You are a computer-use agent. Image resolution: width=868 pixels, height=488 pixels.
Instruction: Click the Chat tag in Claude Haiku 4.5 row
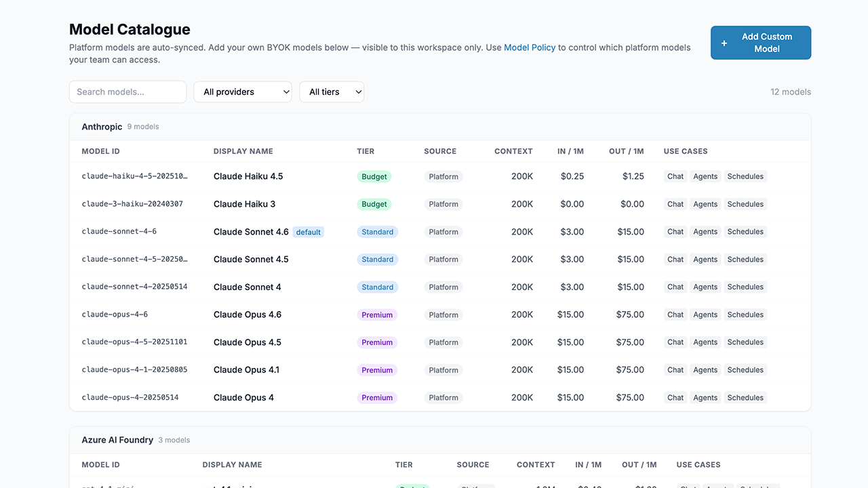pos(675,176)
